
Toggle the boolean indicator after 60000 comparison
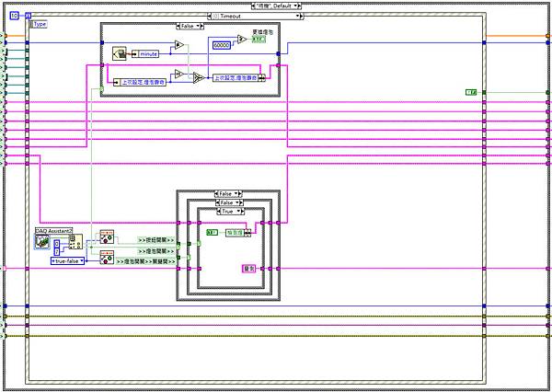tap(259, 40)
